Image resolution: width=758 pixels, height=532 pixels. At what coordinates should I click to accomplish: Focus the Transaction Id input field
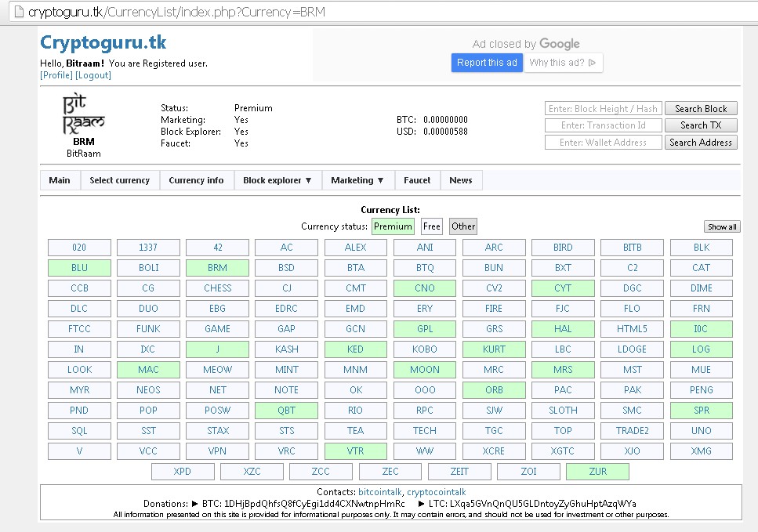click(604, 125)
